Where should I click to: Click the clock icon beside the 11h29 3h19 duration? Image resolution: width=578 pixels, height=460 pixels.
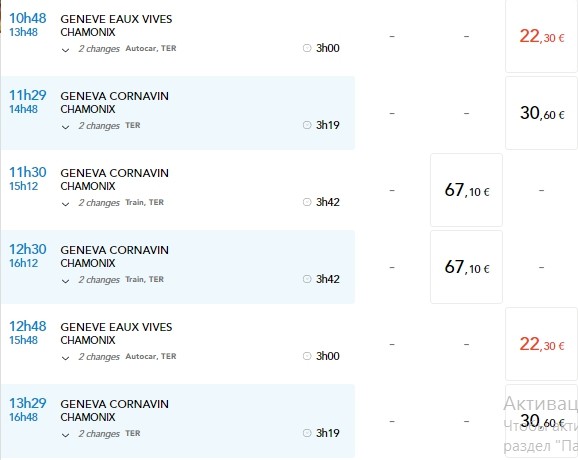(x=307, y=125)
